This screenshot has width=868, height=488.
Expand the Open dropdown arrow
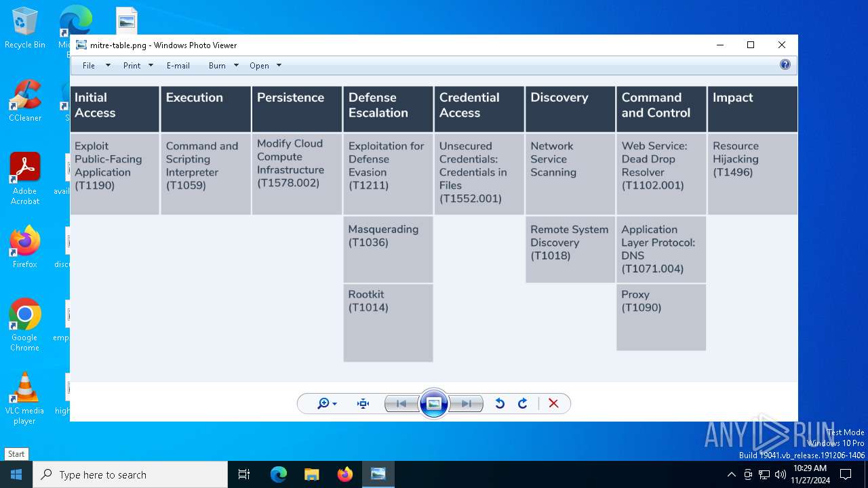[x=279, y=66]
